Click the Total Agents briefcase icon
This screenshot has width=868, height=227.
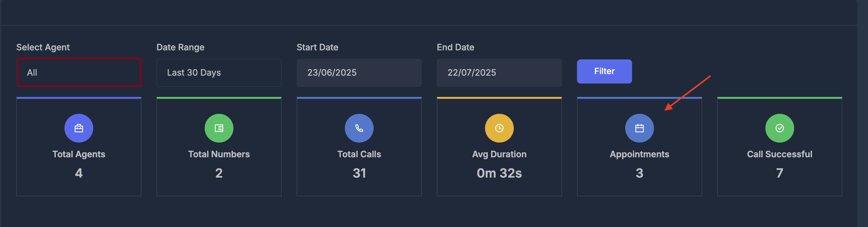pyautogui.click(x=79, y=128)
